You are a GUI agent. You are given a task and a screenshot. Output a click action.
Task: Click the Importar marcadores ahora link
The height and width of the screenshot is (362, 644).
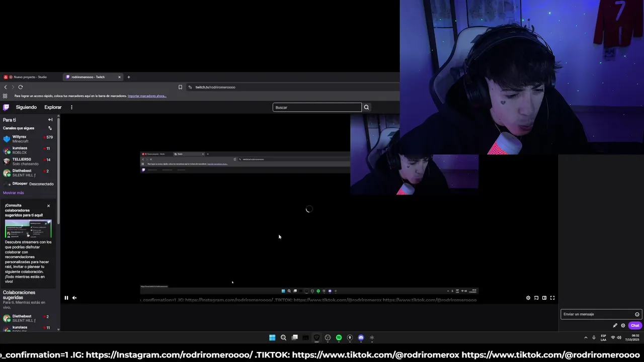147,96
